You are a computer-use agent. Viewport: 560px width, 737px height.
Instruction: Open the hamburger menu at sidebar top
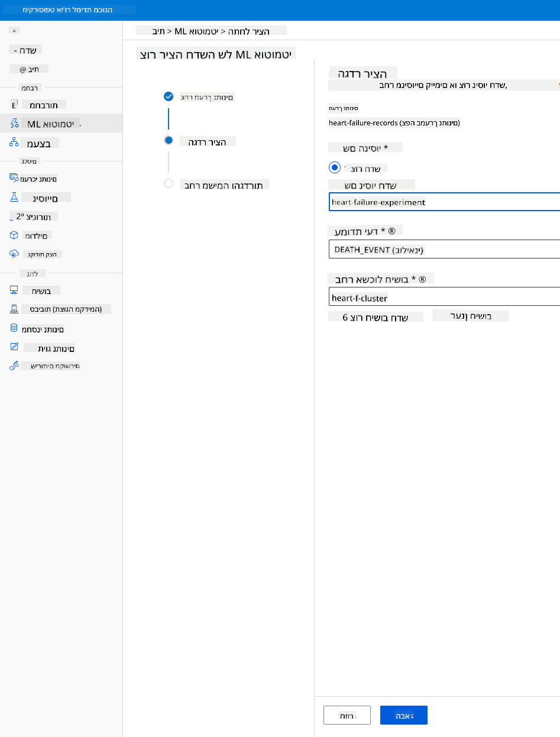(15, 30)
